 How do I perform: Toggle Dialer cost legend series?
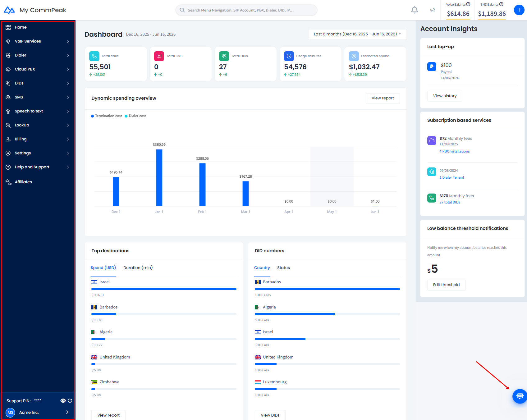pos(135,116)
